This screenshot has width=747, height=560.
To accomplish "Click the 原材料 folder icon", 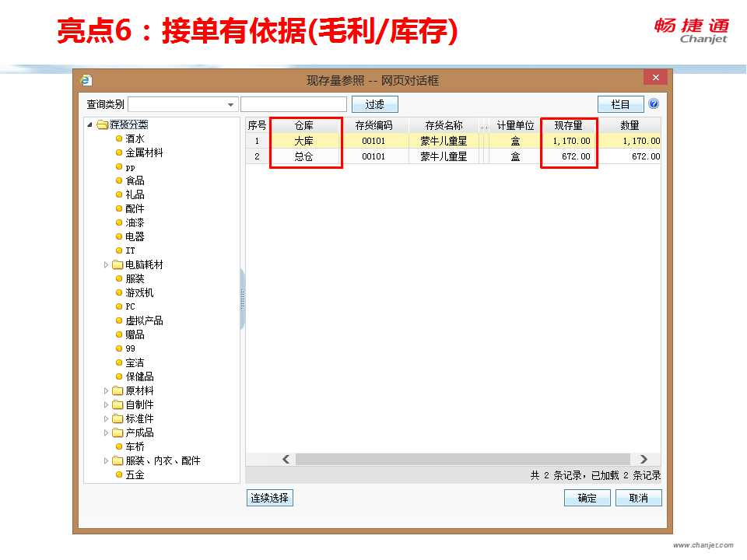I will pos(117,391).
